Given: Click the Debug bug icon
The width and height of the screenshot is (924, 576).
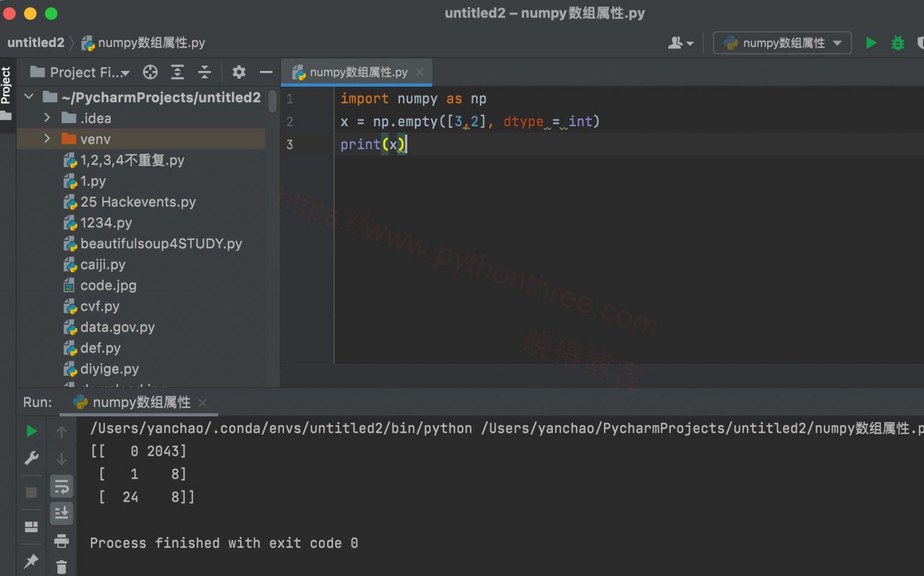Looking at the screenshot, I should click(x=898, y=43).
